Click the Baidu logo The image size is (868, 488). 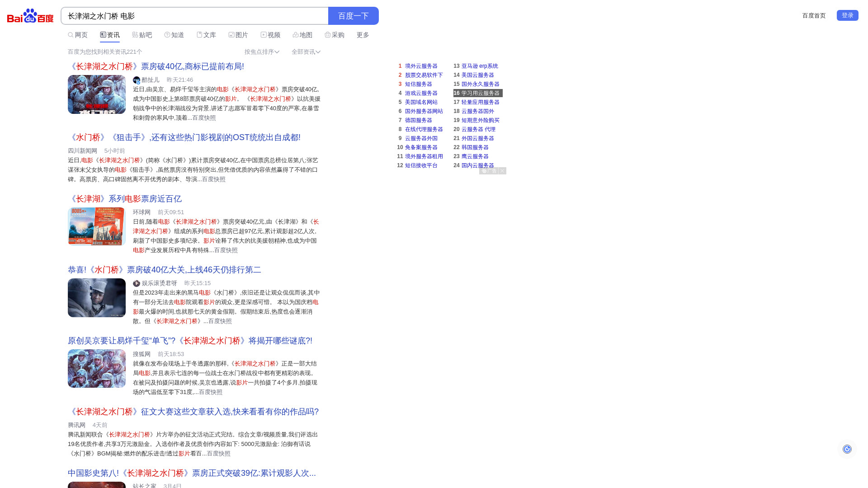click(30, 16)
